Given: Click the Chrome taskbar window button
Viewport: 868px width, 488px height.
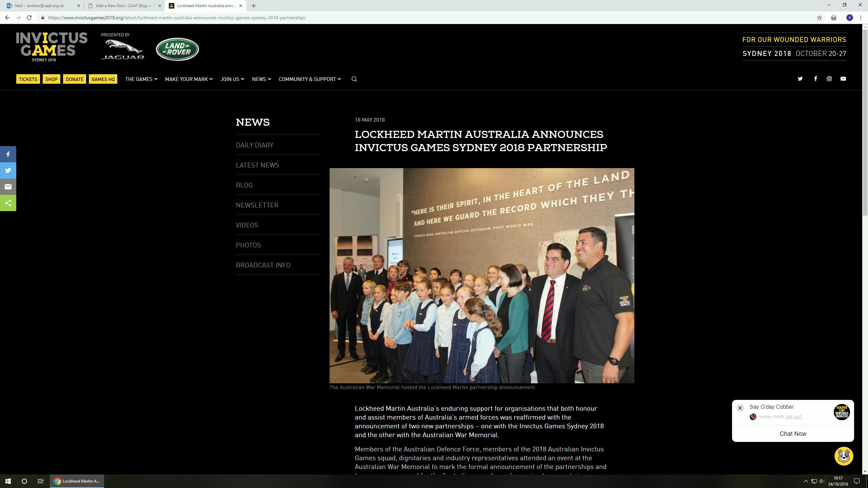Looking at the screenshot, I should point(77,481).
